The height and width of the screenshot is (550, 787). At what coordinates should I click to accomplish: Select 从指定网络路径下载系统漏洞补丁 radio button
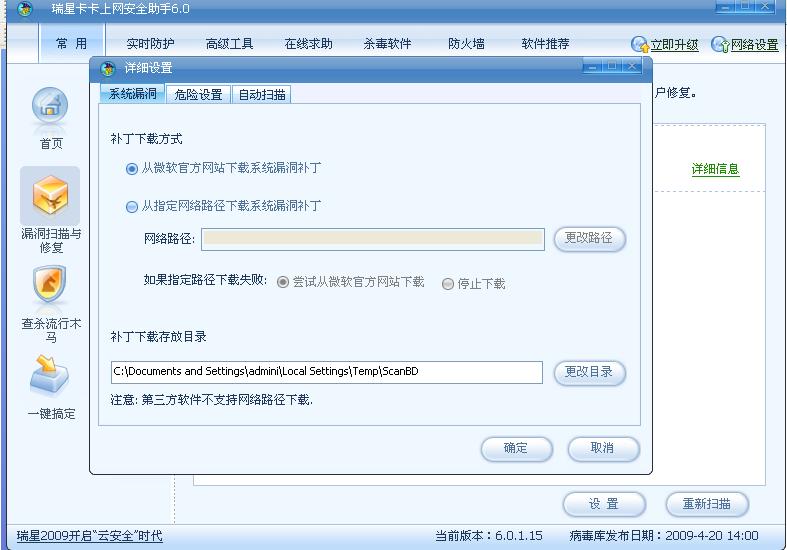(132, 207)
